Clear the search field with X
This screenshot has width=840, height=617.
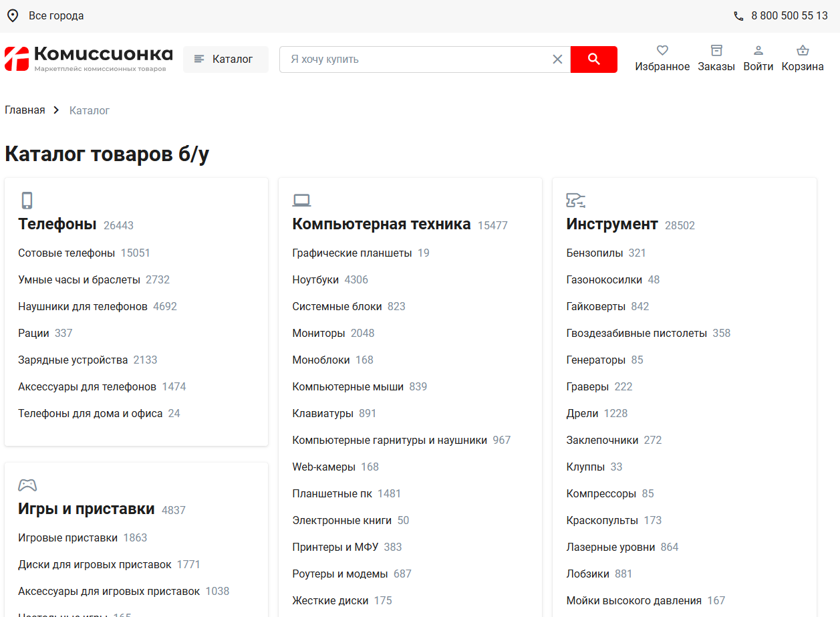tap(557, 59)
